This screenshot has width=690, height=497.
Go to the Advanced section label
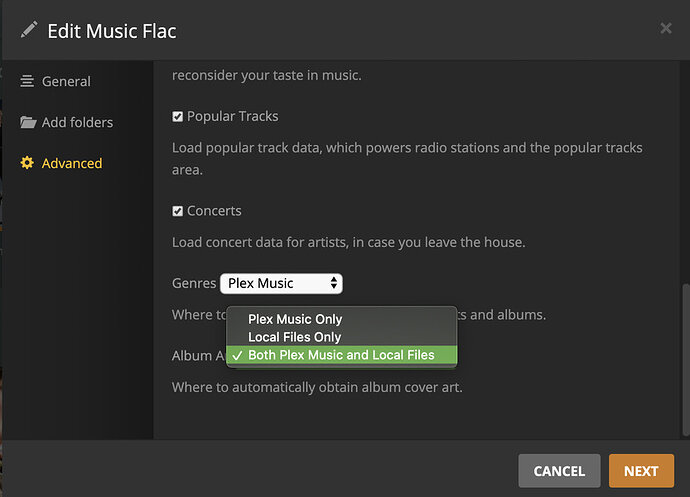(72, 163)
